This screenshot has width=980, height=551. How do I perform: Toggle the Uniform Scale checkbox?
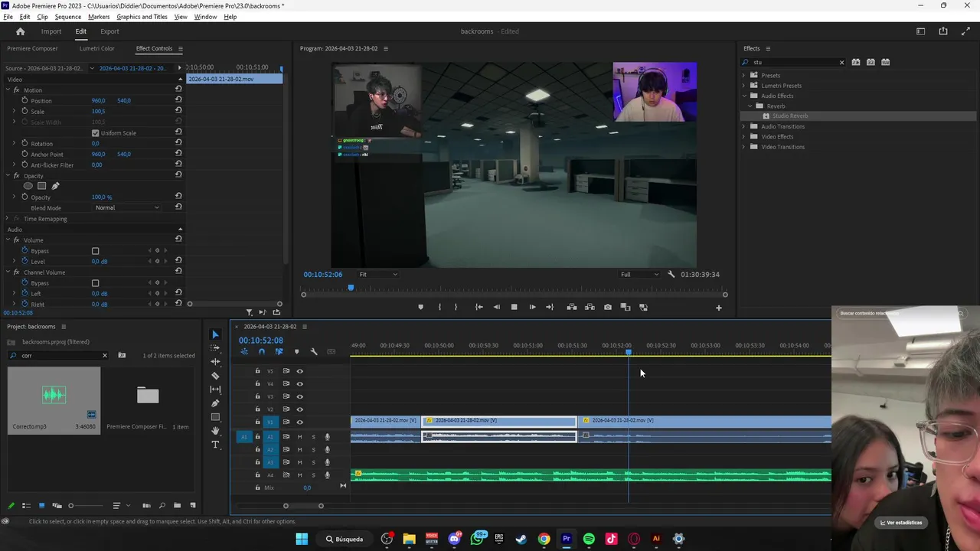click(x=95, y=133)
